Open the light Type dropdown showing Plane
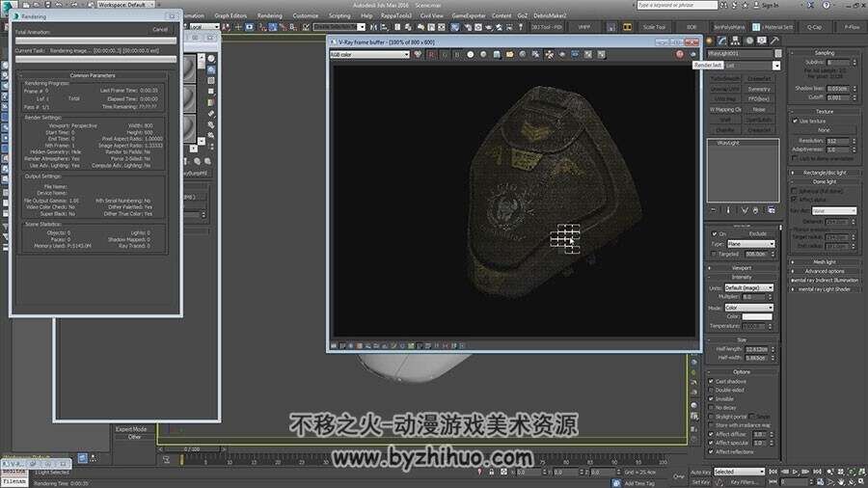Image resolution: width=868 pixels, height=488 pixels. [750, 243]
